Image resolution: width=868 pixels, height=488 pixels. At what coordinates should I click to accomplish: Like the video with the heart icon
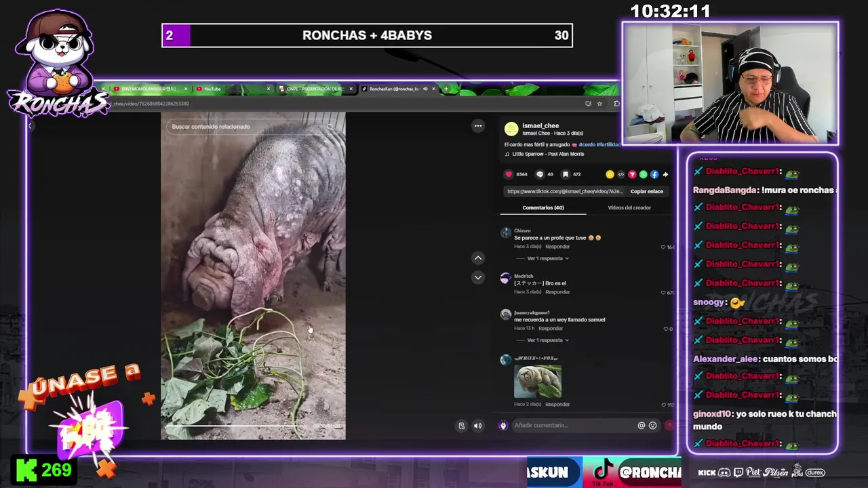509,174
